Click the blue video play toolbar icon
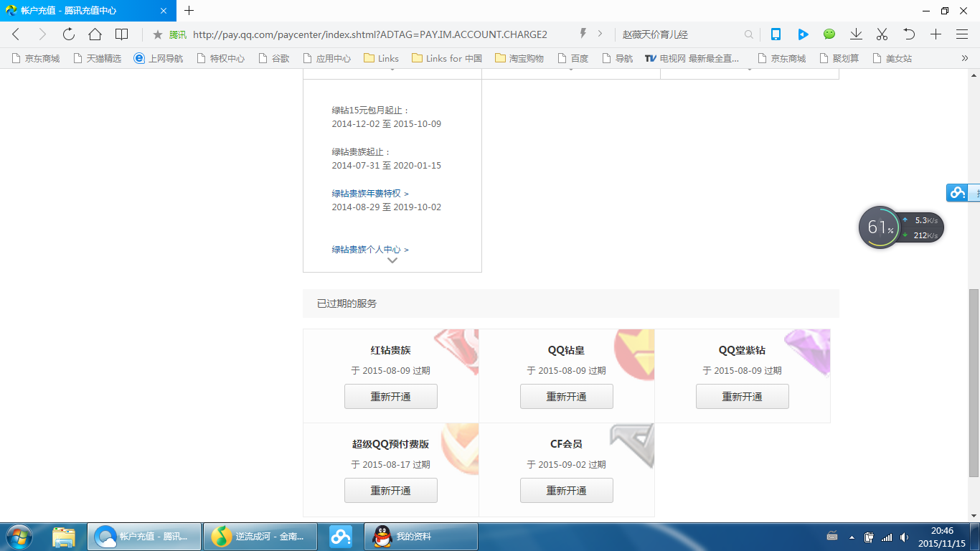Viewport: 980px width, 551px height. [x=803, y=34]
